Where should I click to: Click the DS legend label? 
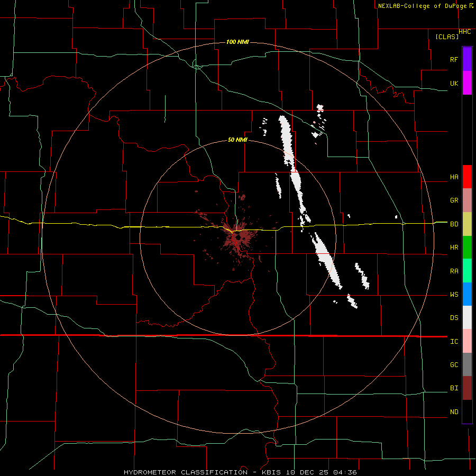pos(454,318)
